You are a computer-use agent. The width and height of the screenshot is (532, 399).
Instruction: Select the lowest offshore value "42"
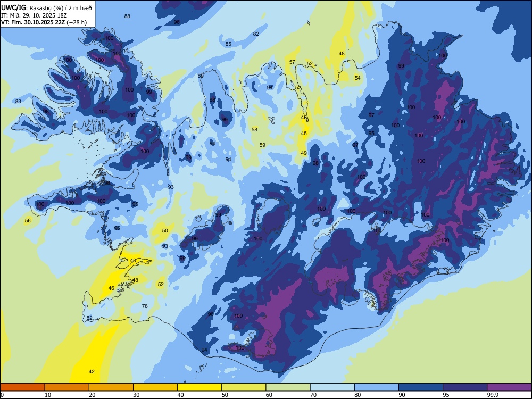pyautogui.click(x=92, y=372)
